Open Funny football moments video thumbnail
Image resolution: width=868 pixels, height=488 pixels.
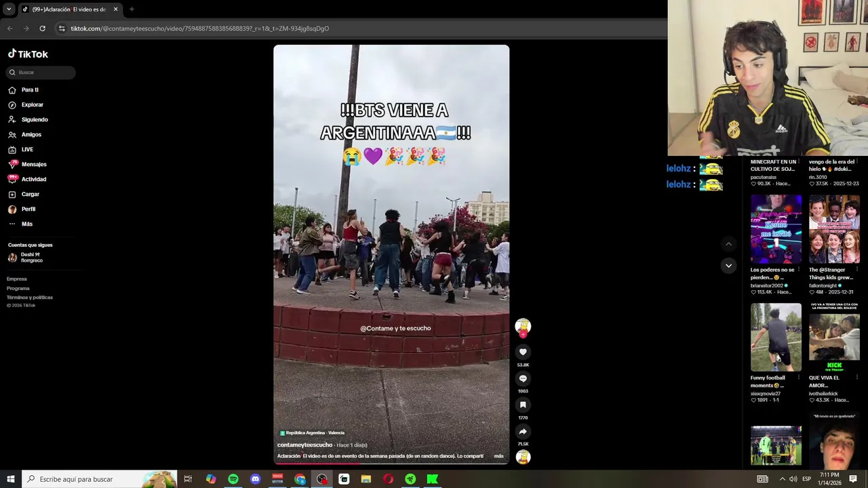coord(776,338)
